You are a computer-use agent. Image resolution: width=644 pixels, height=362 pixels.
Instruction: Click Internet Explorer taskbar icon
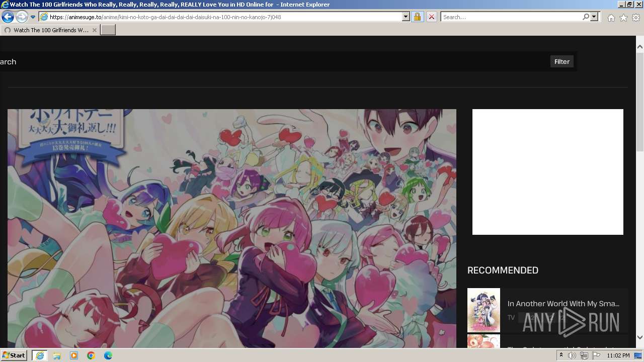coord(40,355)
